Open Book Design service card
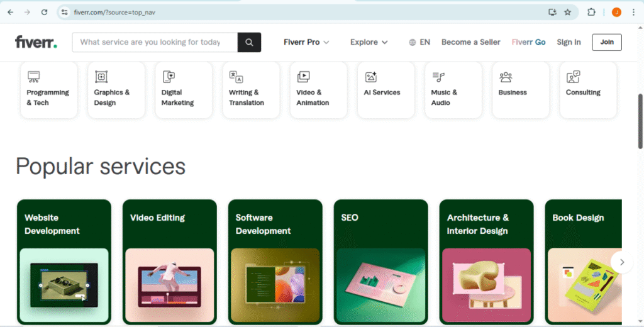Viewport: 644px width, 327px height. 583,262
